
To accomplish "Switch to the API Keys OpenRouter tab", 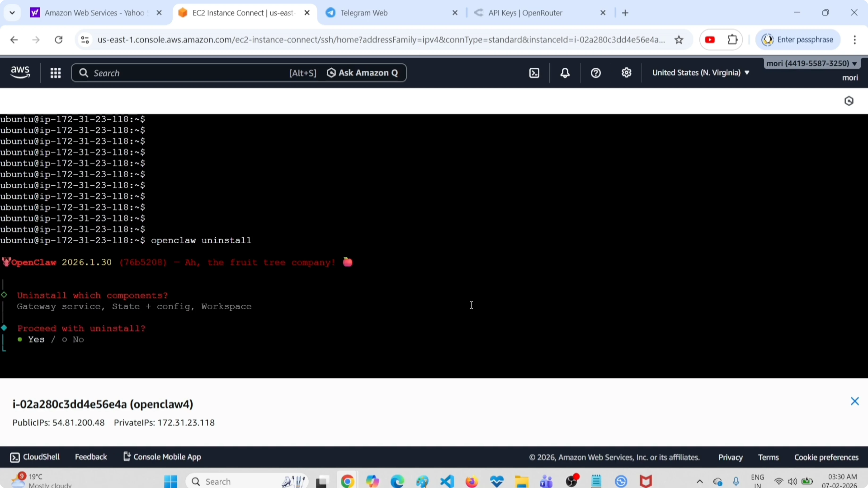I will (525, 13).
